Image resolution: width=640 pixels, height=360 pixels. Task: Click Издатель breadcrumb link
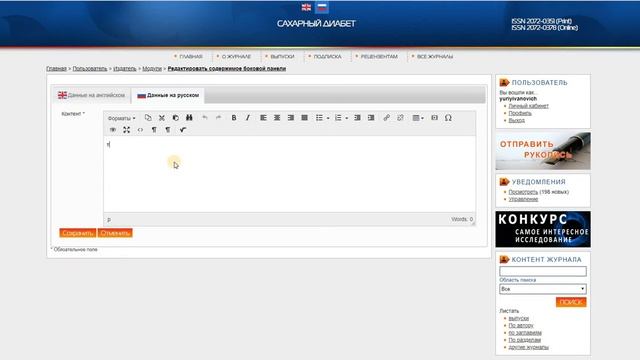[x=124, y=69]
